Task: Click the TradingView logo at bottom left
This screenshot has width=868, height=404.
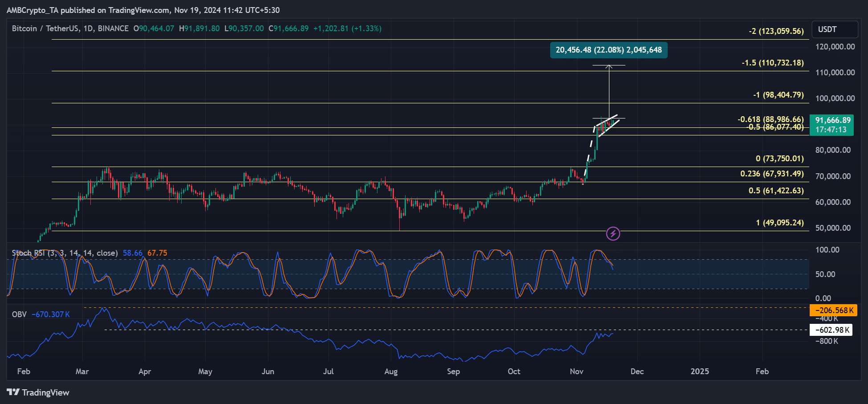Action: pyautogui.click(x=38, y=392)
